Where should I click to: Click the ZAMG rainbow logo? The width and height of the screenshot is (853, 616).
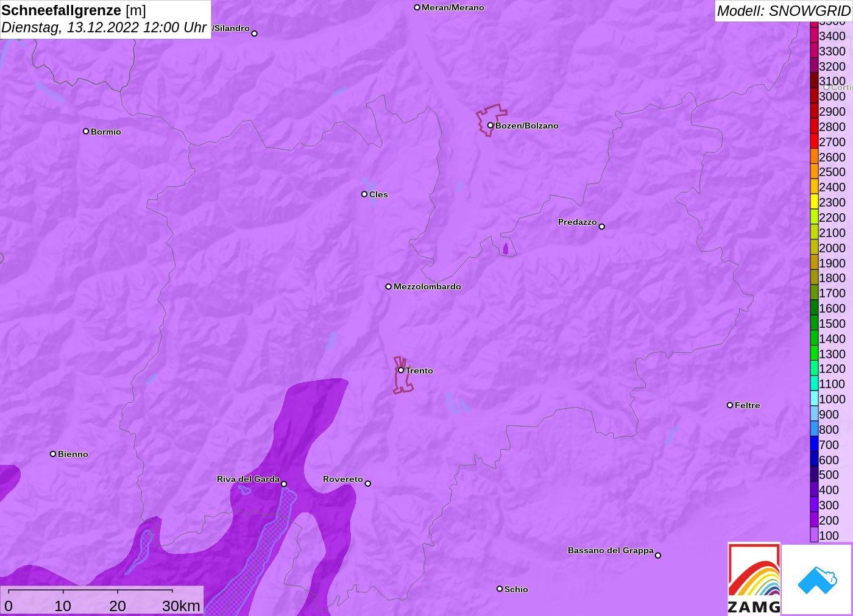[754, 578]
